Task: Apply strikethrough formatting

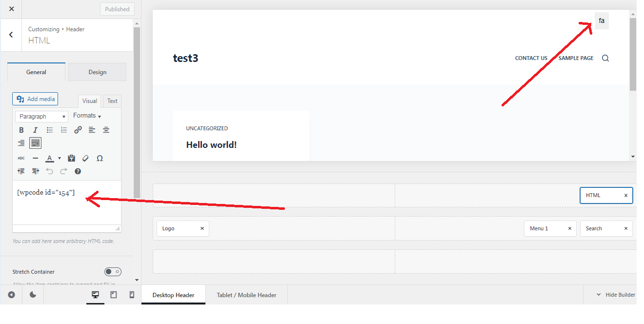Action: [x=21, y=158]
